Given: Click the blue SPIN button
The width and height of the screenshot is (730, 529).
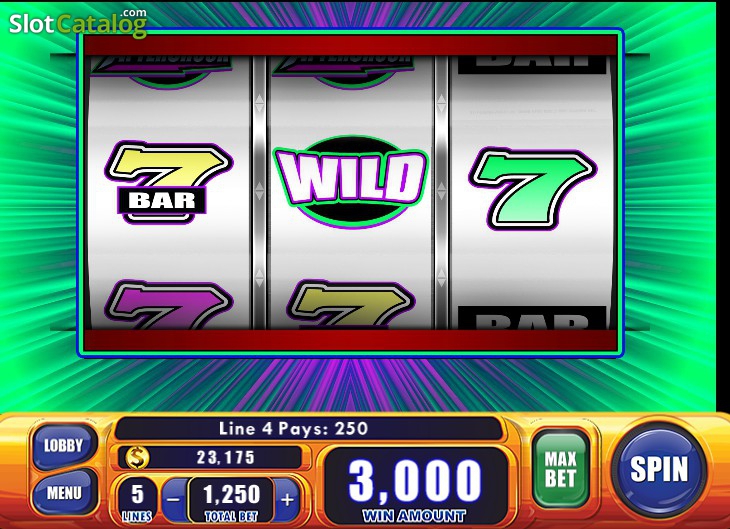Looking at the screenshot, I should [659, 469].
